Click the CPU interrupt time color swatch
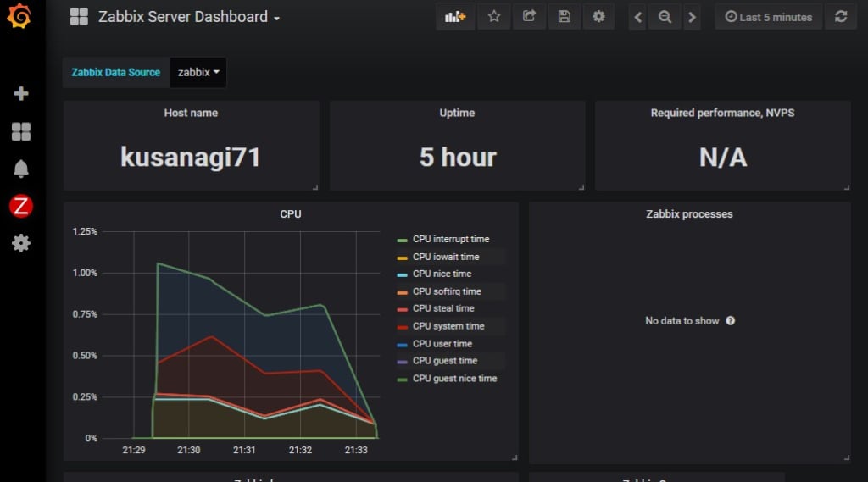Screen dimensions: 868x482 pyautogui.click(x=403, y=241)
